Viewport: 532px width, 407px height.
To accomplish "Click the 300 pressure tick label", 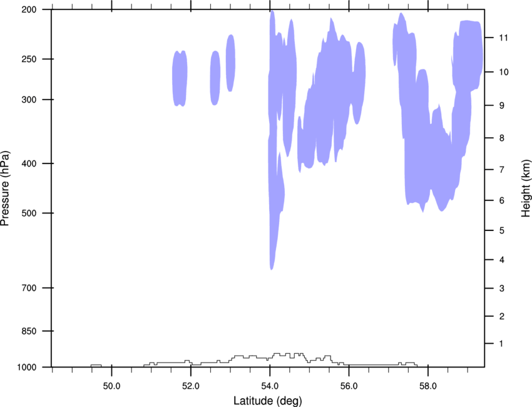I will (29, 100).
